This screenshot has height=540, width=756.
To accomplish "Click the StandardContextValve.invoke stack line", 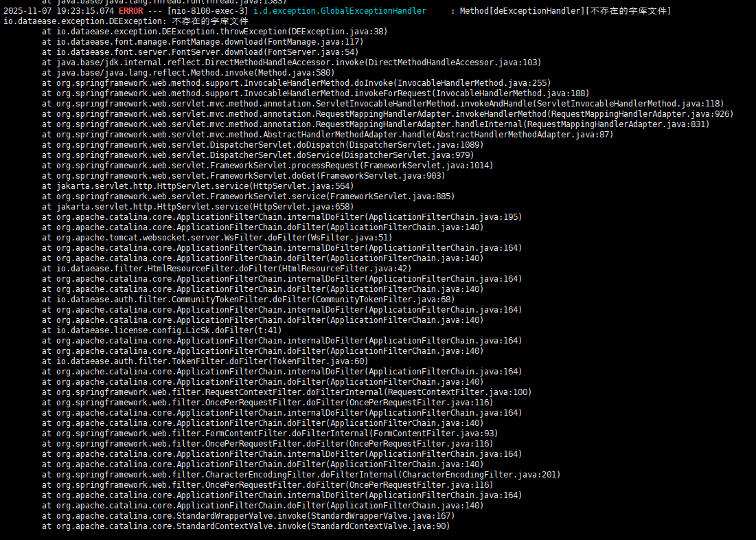I will coord(246,526).
